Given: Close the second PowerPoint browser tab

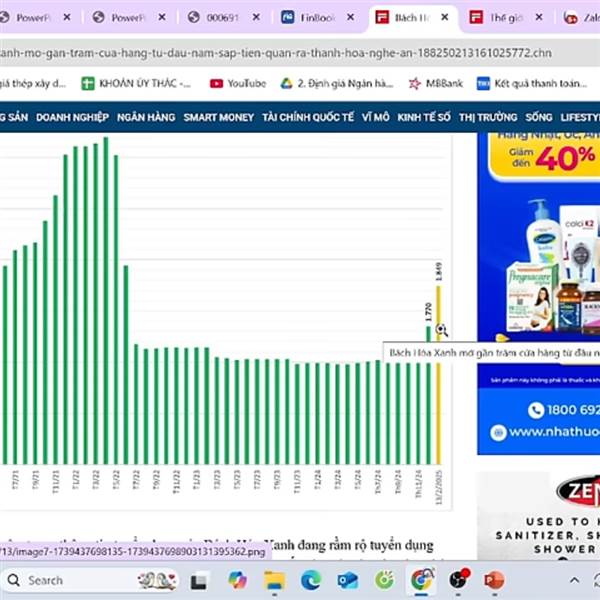Looking at the screenshot, I should (x=162, y=17).
